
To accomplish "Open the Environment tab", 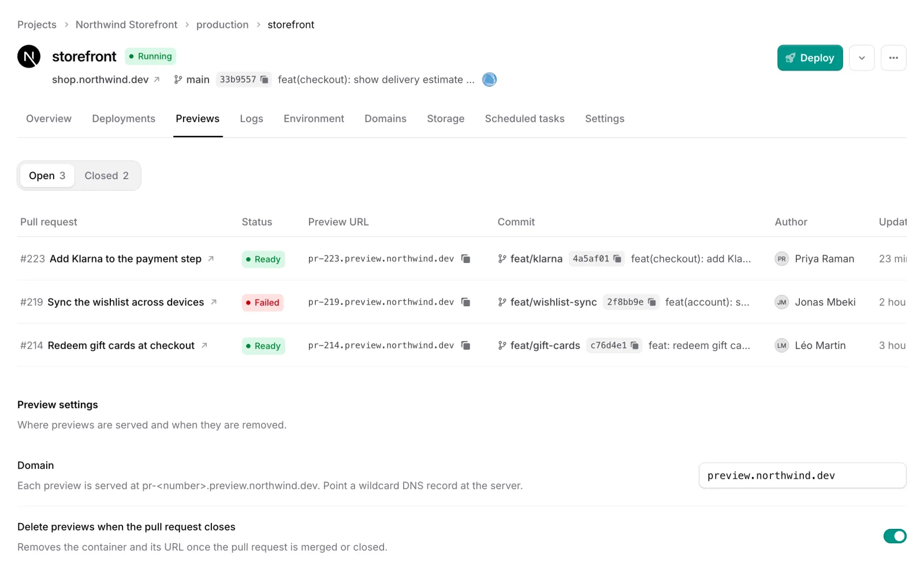I will coord(314,118).
